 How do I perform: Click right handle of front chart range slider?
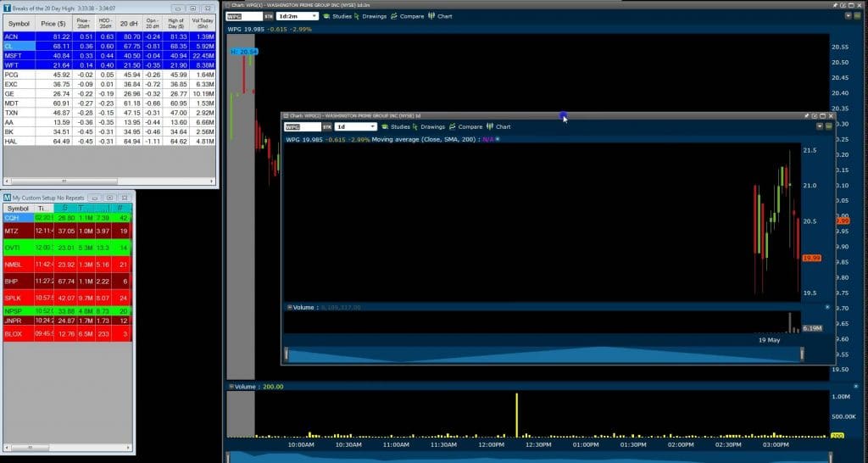(x=802, y=354)
